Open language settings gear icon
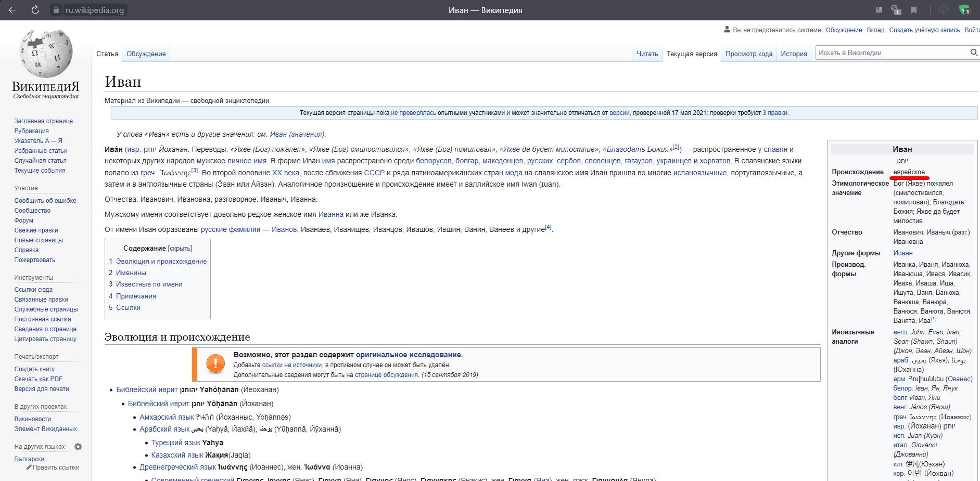This screenshot has width=980, height=481. [x=78, y=447]
